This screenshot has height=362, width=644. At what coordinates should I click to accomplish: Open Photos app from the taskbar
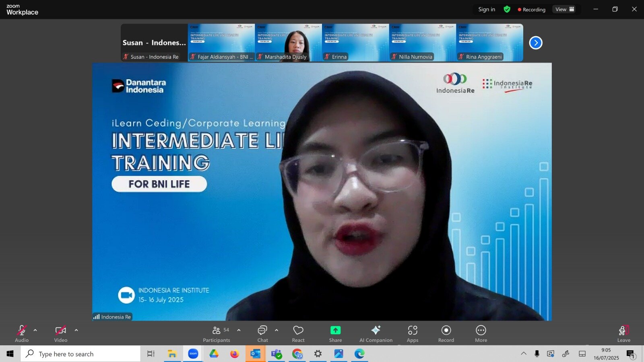point(339,354)
